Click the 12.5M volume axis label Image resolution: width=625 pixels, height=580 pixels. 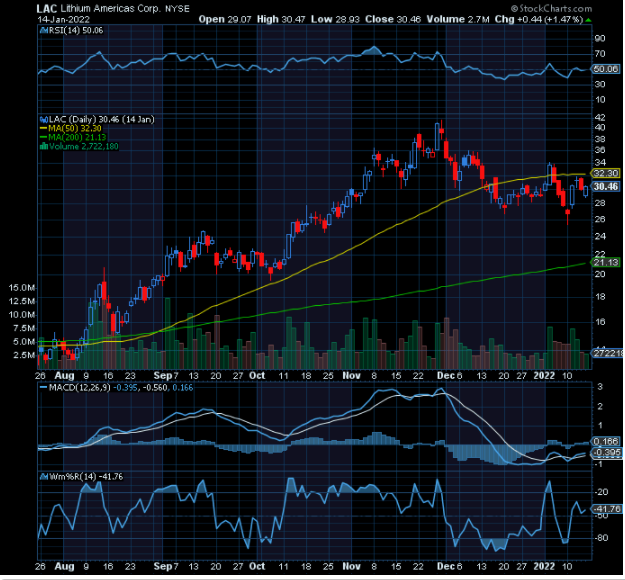tap(22, 301)
